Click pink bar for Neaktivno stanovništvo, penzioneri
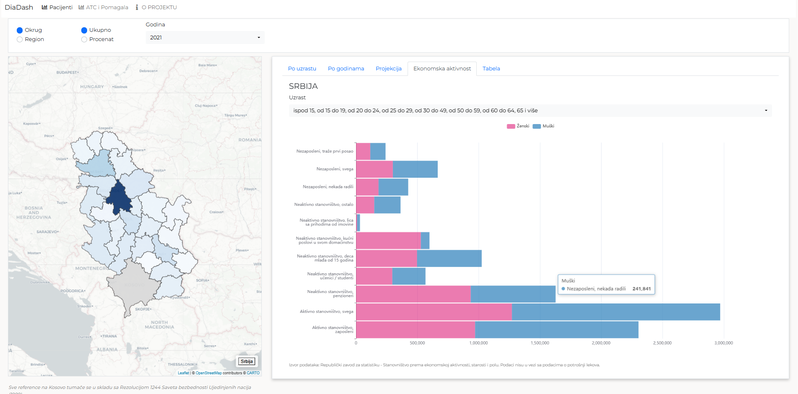This screenshot has width=798, height=394. (x=413, y=294)
